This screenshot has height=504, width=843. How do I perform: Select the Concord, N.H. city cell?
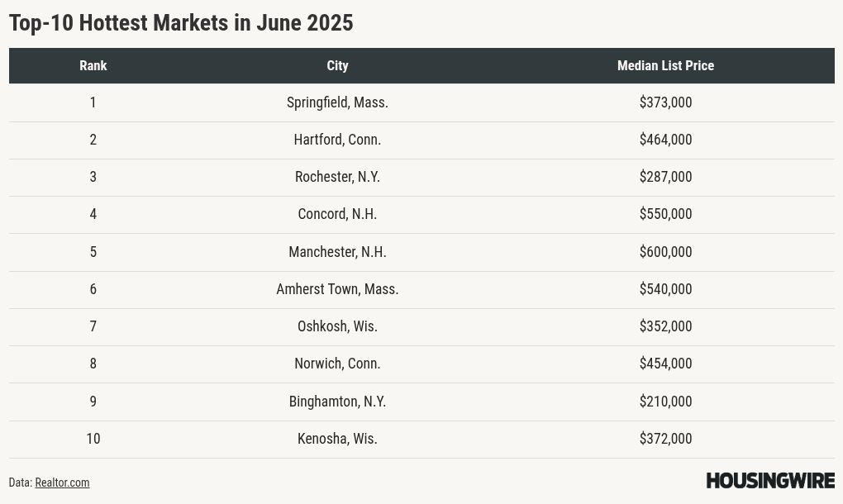tap(337, 214)
